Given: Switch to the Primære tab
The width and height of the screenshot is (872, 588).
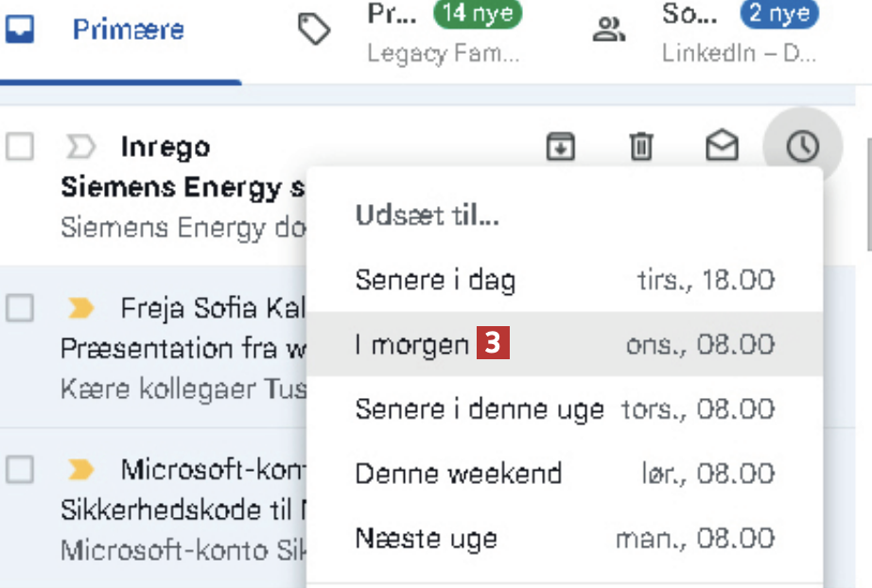Looking at the screenshot, I should pos(128,29).
